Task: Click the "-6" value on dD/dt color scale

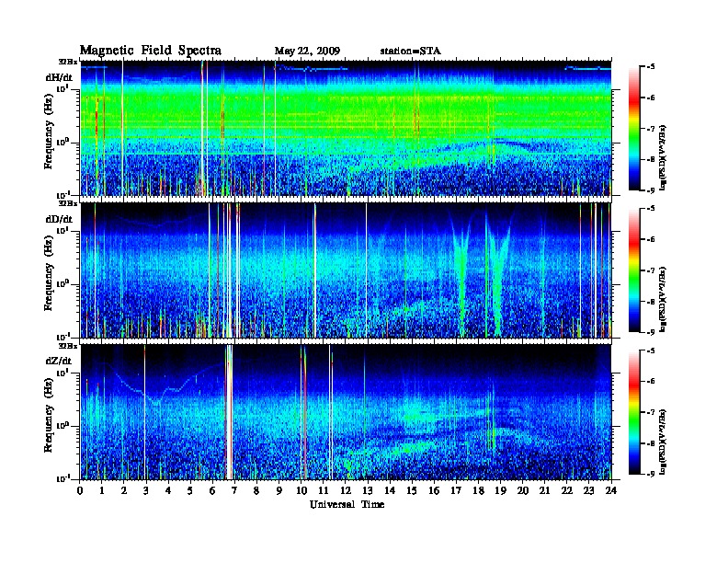Action: pos(651,239)
